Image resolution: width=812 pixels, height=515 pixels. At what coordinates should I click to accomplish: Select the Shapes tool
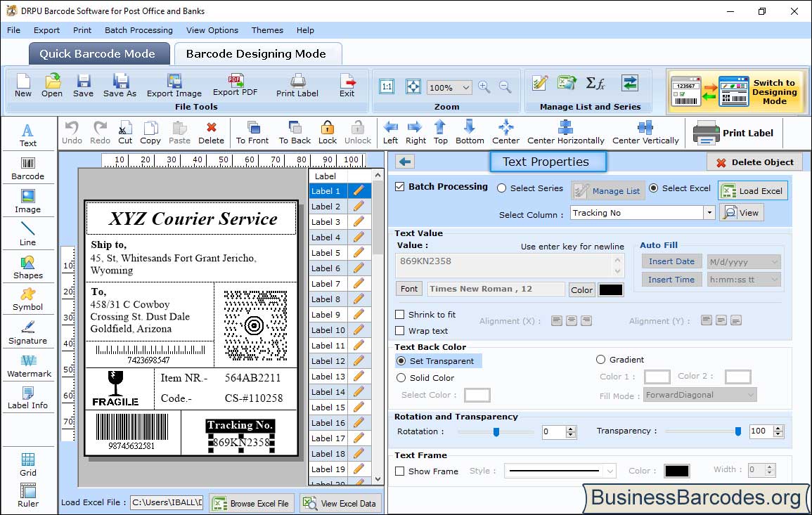(x=28, y=268)
